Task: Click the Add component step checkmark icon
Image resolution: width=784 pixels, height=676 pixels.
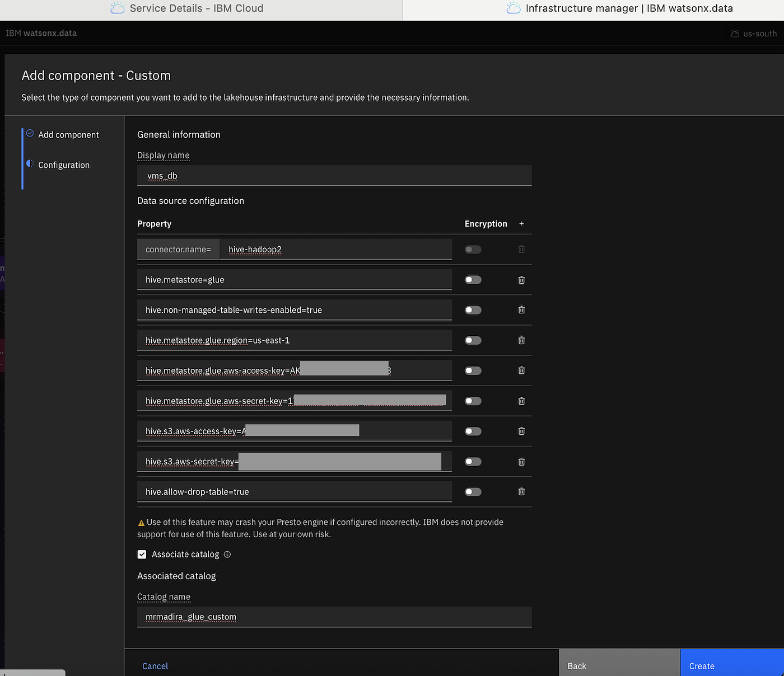Action: click(30, 134)
